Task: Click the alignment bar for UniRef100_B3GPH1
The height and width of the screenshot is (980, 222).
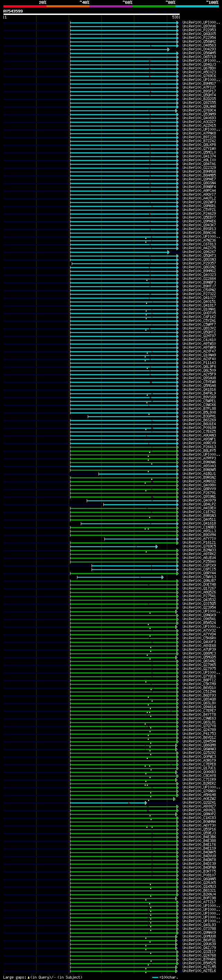Action: [x=133, y=416]
